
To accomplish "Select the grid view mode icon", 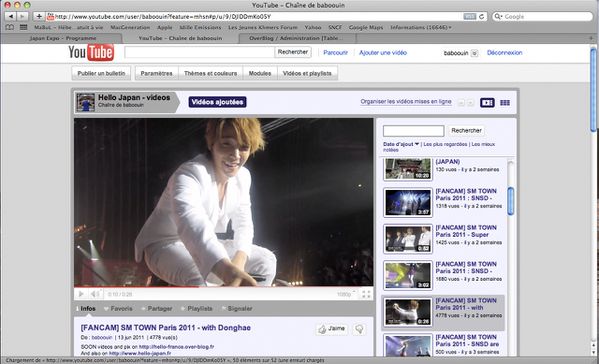I will coord(505,102).
